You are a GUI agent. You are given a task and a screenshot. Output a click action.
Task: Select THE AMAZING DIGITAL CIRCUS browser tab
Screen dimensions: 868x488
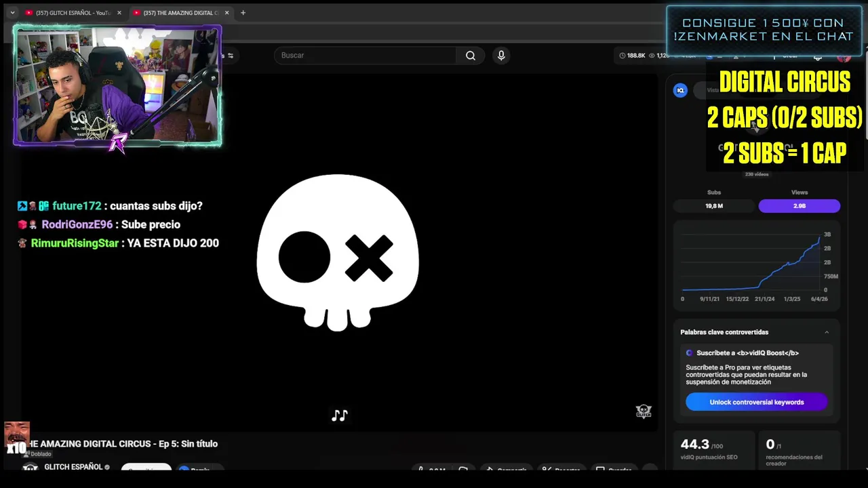click(180, 12)
